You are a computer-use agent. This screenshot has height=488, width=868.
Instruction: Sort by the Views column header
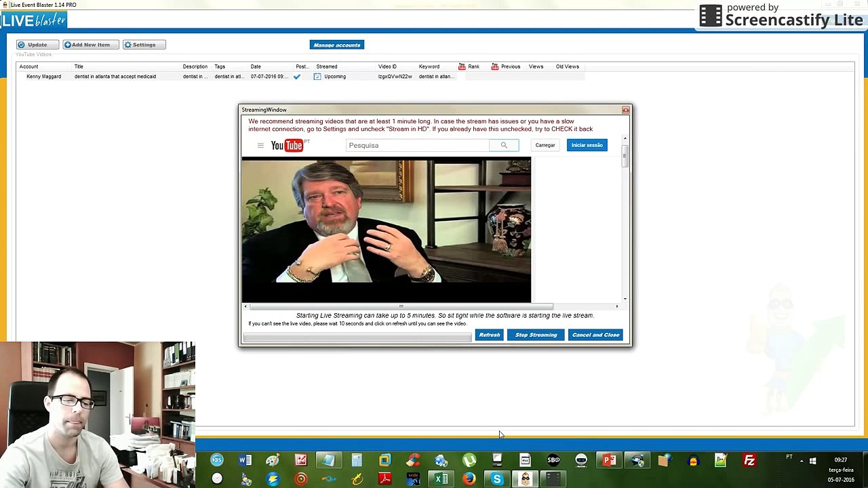[x=536, y=66]
